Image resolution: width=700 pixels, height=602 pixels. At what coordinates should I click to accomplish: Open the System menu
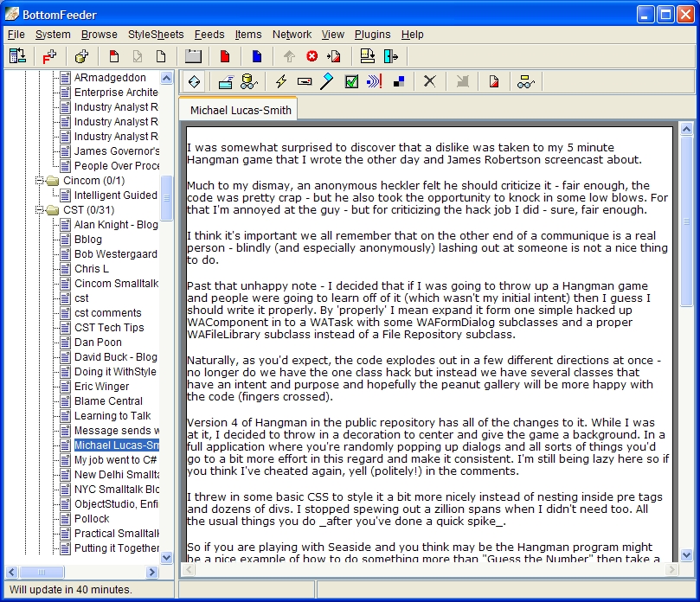tap(53, 35)
